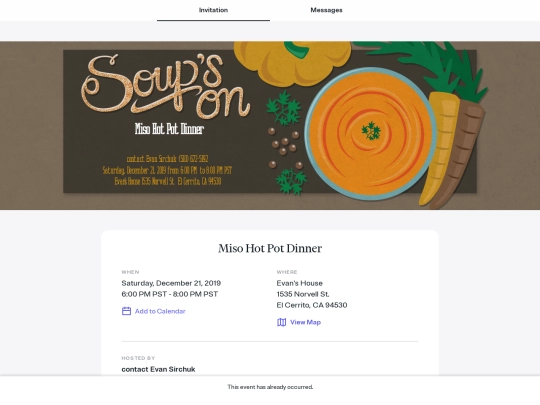Open the View Map link
Screen dimensions: 540x405
305,322
